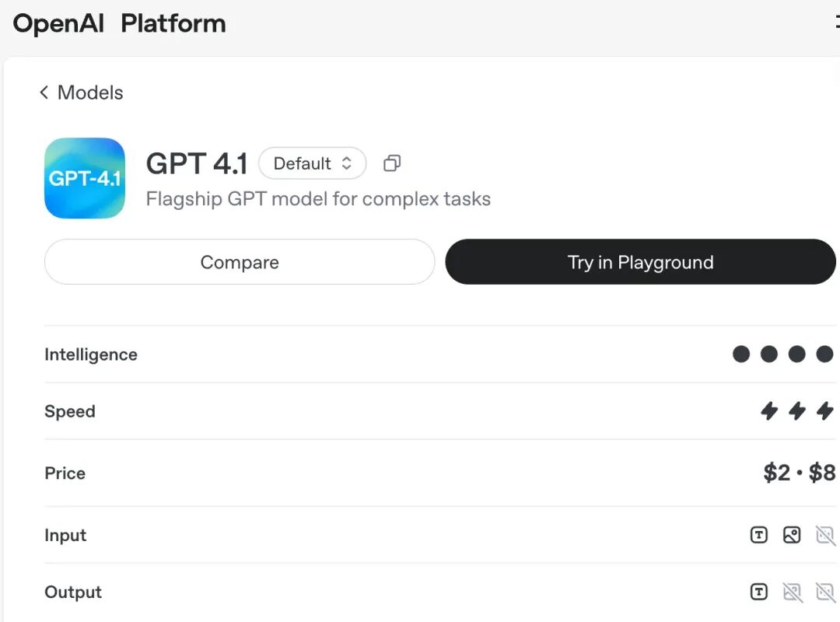Click the Compare button
840x622 pixels.
tap(240, 262)
